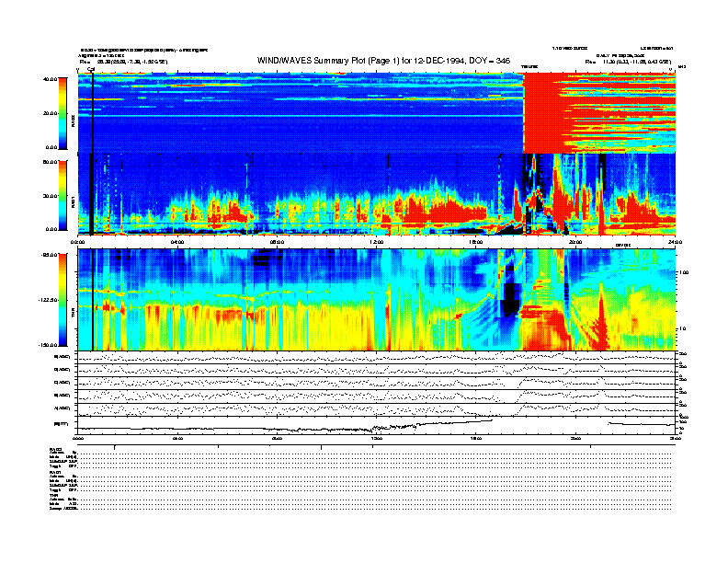This screenshot has width=728, height=563.
Task: Click the 100 label on TNR right axis
Action: coord(684,272)
